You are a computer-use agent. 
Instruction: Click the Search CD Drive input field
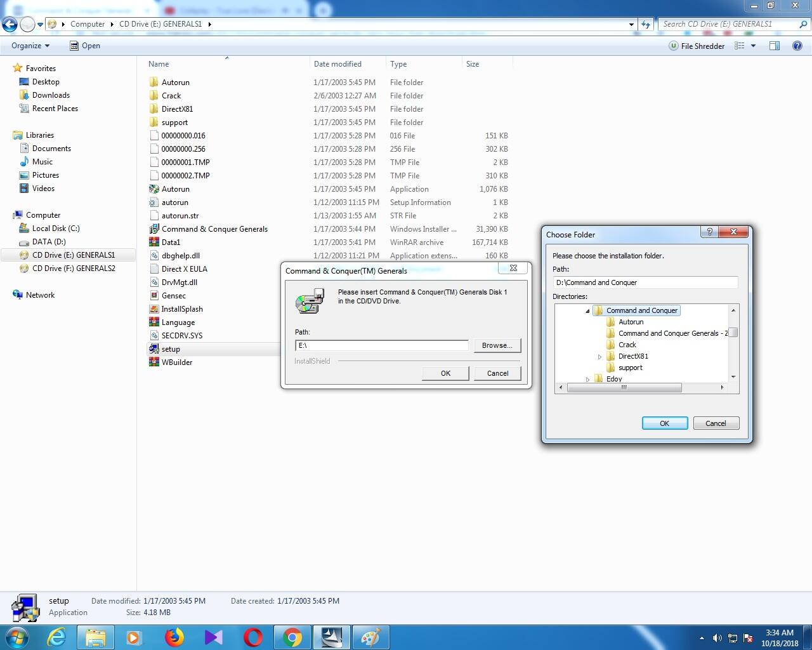(x=730, y=24)
